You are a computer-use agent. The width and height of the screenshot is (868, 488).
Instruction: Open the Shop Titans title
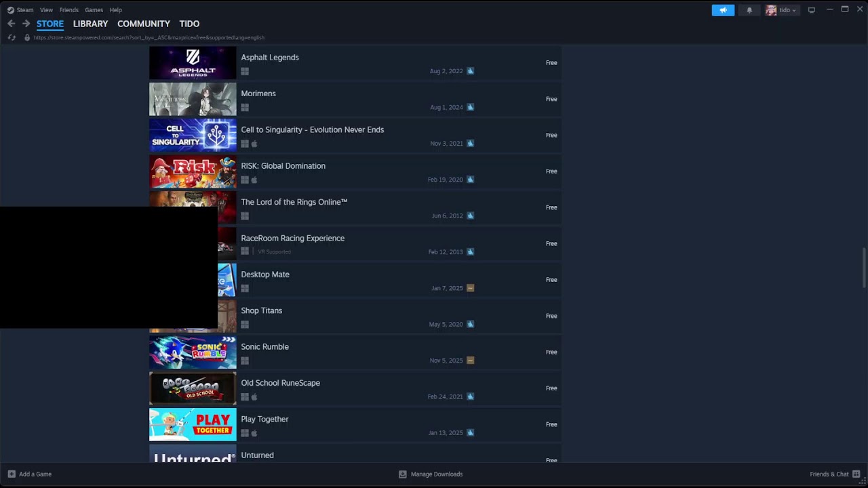point(262,310)
